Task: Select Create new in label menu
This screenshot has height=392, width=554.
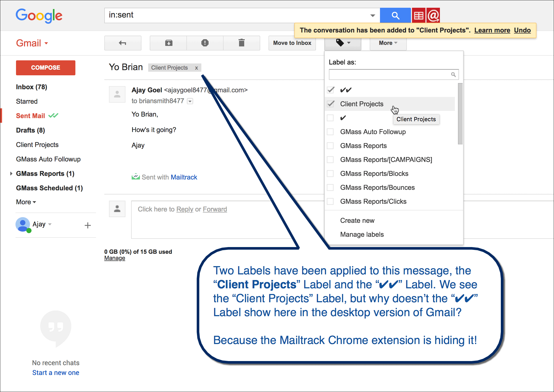Action: pos(357,221)
